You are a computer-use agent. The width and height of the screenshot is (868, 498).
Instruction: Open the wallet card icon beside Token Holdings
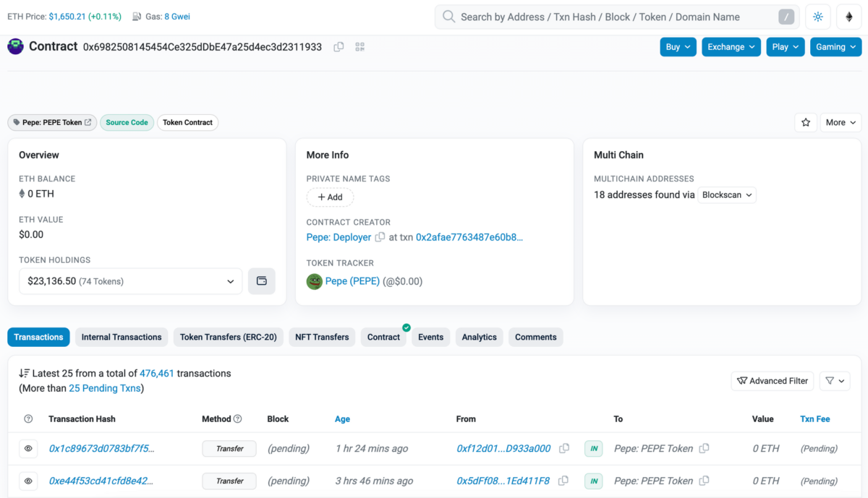pos(261,280)
